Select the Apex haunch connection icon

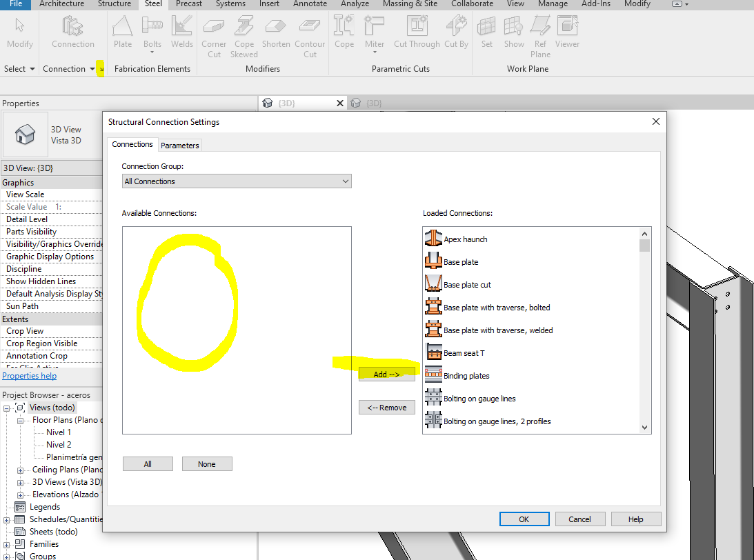click(x=433, y=239)
